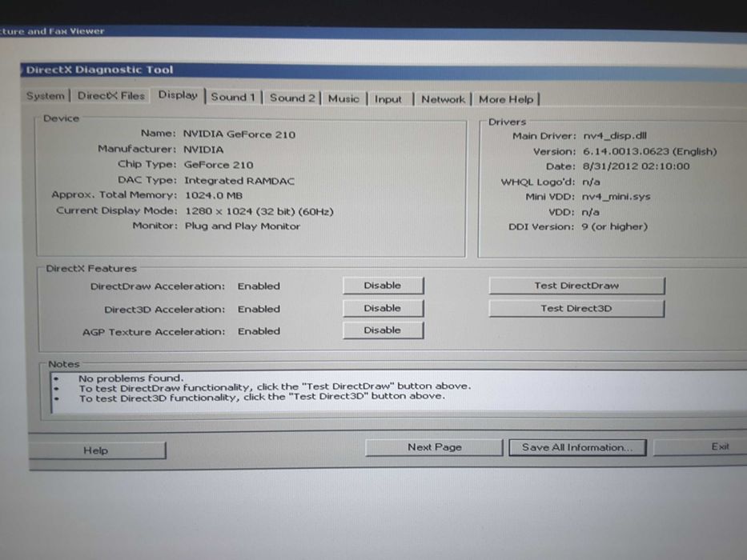The width and height of the screenshot is (747, 560).
Task: Disable Direct3D Acceleration
Action: click(383, 308)
